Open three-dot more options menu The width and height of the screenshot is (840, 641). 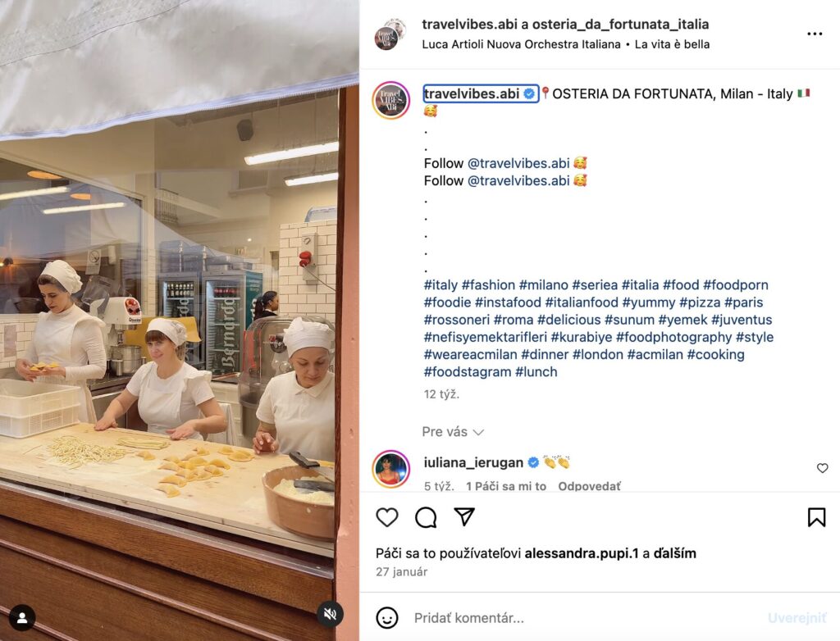[815, 34]
